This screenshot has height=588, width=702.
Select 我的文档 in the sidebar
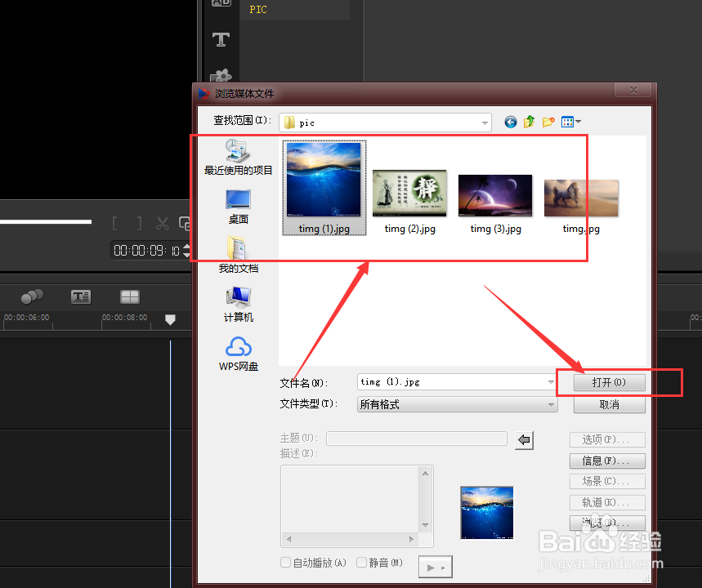click(x=238, y=254)
